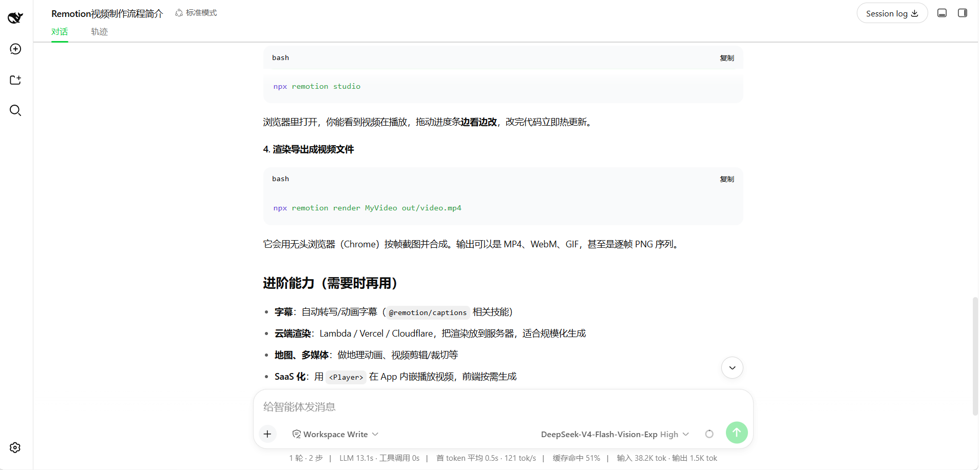Image resolution: width=980 pixels, height=470 pixels.
Task: Click the 1 轮 · 2 步 status entry
Action: pos(306,458)
